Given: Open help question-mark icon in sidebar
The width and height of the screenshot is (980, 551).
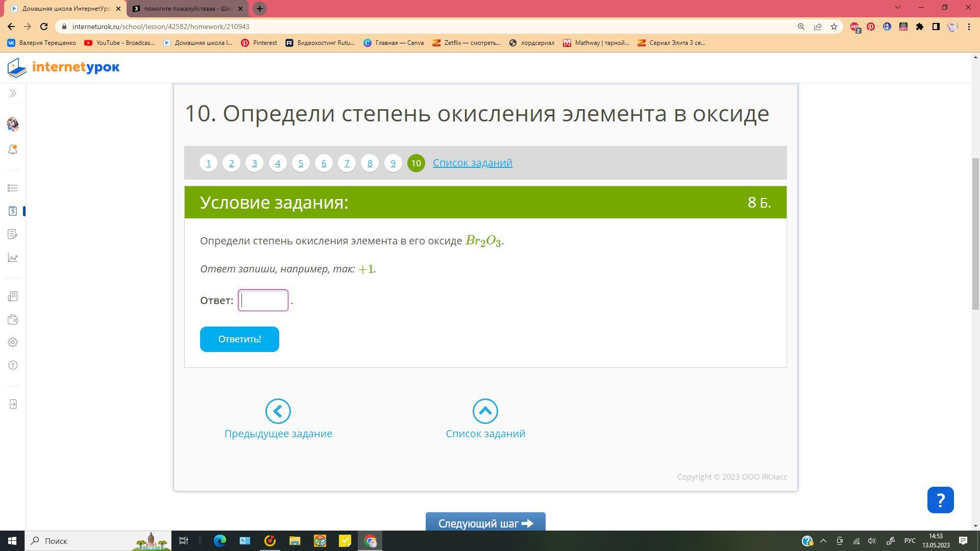Looking at the screenshot, I should 13,365.
